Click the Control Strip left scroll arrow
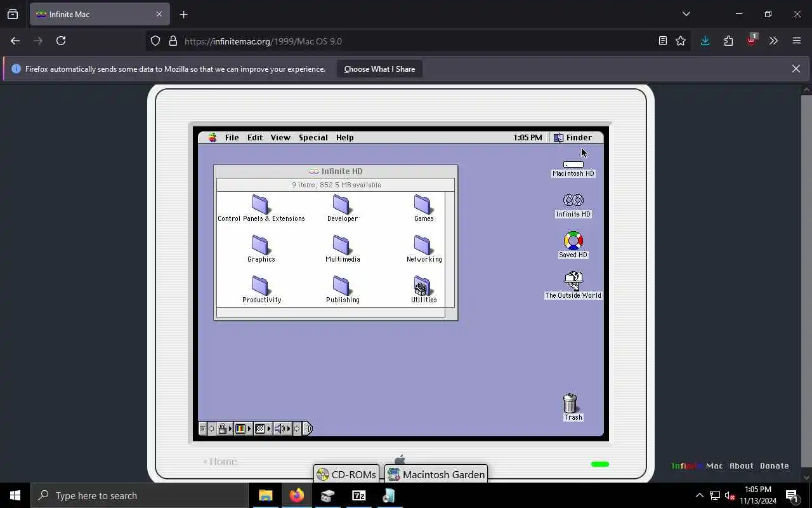 click(x=212, y=429)
